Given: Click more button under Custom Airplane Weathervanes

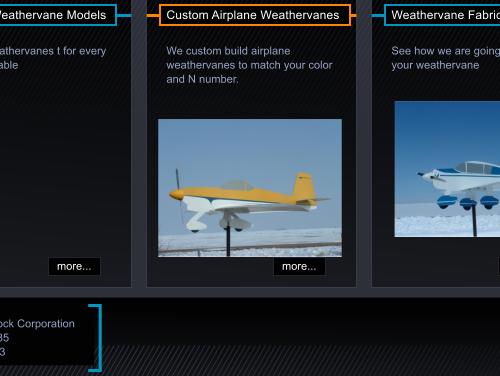Looking at the screenshot, I should tap(299, 266).
